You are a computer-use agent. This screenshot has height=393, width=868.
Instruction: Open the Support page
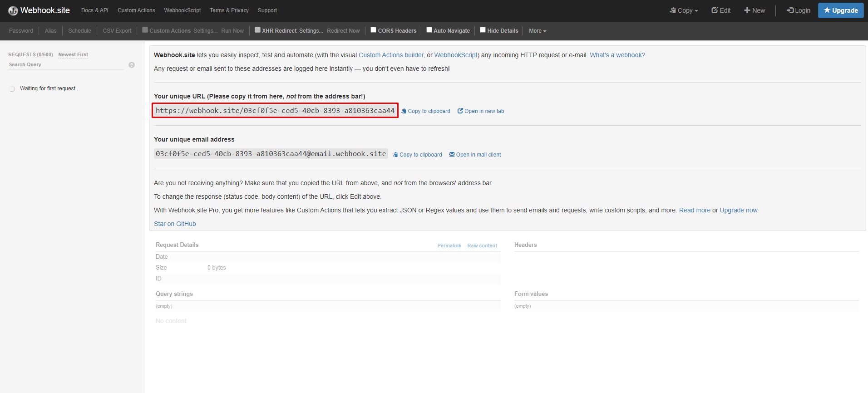(x=267, y=10)
